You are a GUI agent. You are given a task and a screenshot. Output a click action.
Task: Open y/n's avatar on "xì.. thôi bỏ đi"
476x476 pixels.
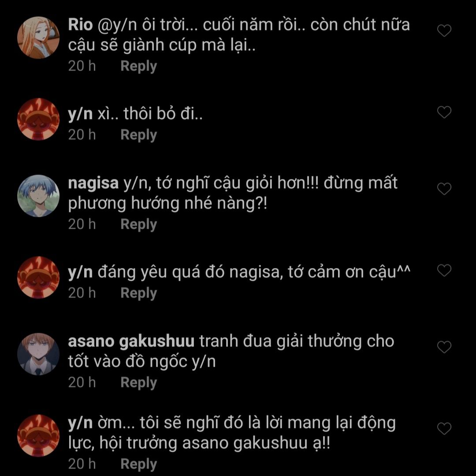[x=38, y=119]
